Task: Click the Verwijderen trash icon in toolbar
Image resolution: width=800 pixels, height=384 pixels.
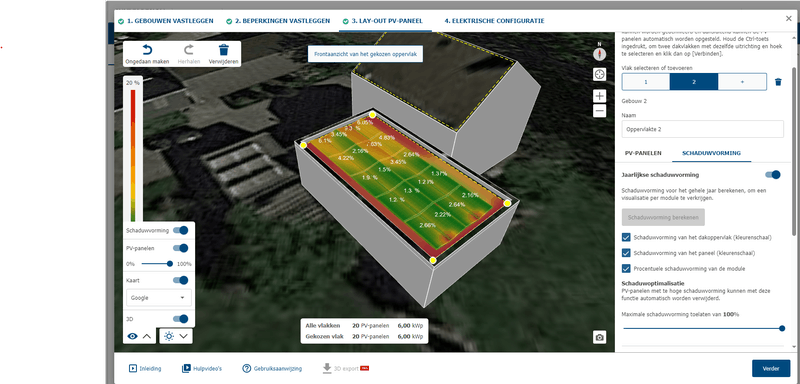Action: pyautogui.click(x=223, y=50)
